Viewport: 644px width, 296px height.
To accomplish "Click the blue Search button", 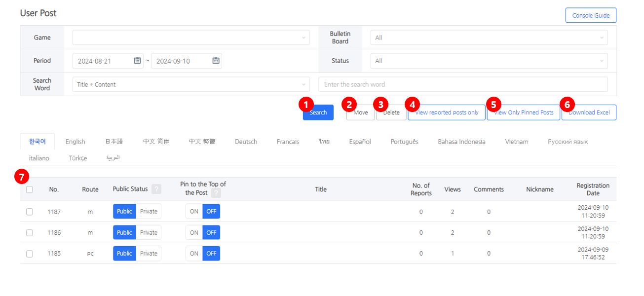I will coord(318,112).
